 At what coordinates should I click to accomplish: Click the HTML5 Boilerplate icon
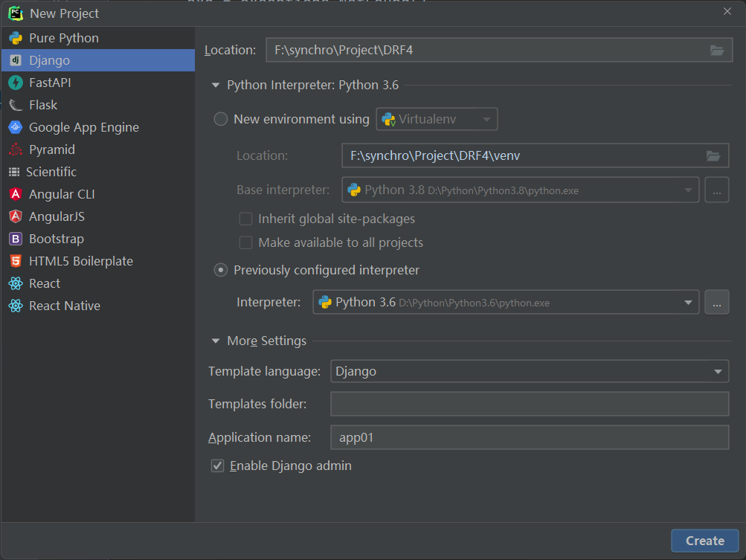coord(15,261)
